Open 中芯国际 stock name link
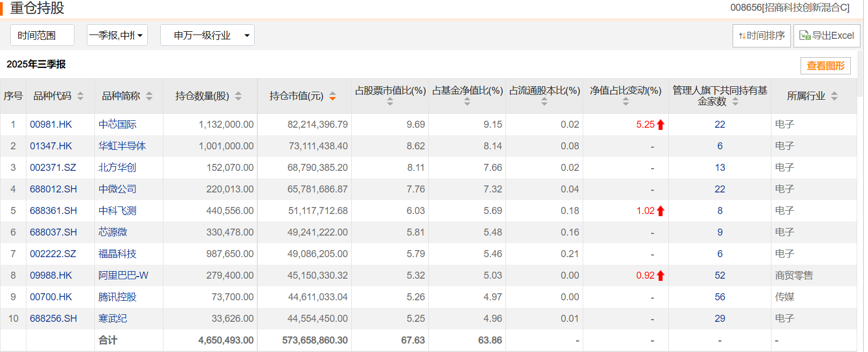 (x=118, y=125)
